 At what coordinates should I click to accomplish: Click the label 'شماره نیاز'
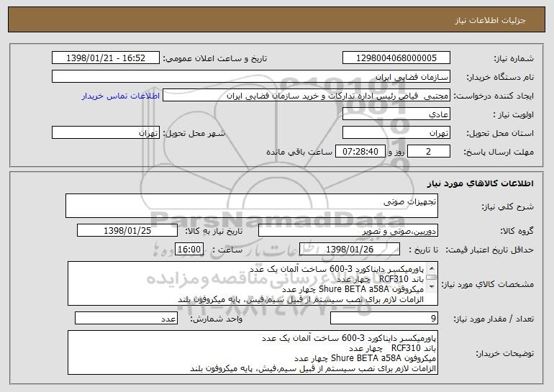tap(514, 58)
